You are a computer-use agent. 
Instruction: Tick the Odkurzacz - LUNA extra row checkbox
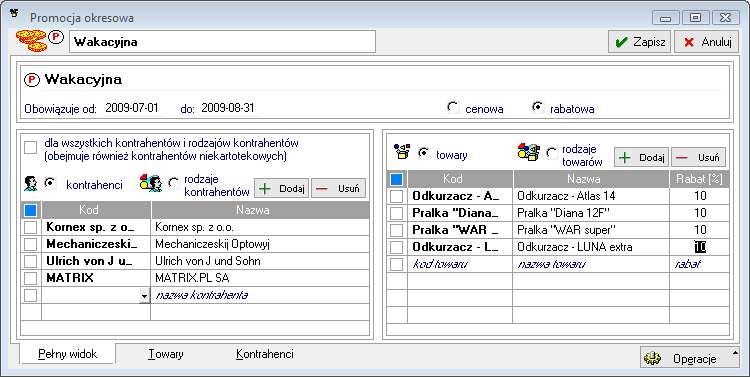pyautogui.click(x=397, y=247)
